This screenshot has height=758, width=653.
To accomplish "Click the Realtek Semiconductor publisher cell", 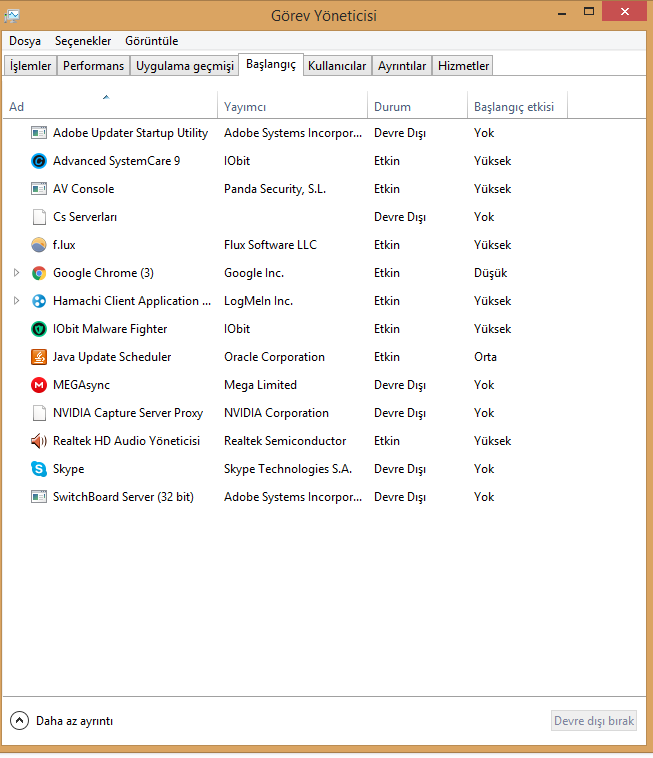I will [285, 441].
